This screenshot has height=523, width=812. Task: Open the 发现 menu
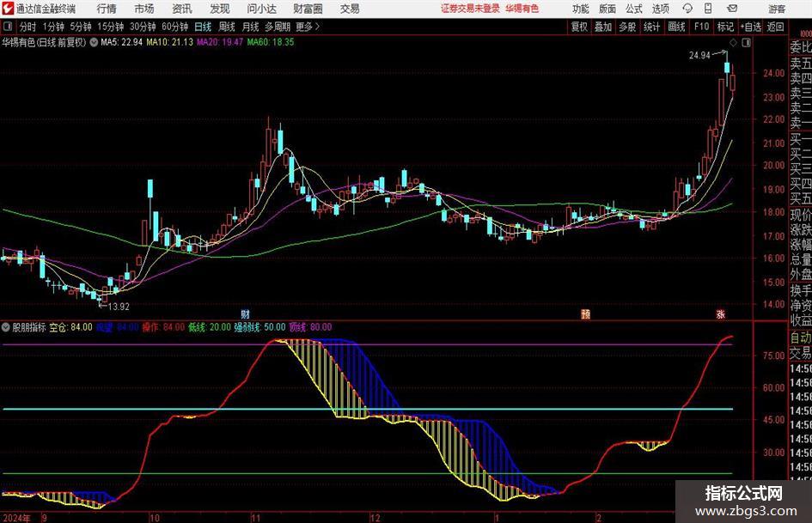(220, 9)
